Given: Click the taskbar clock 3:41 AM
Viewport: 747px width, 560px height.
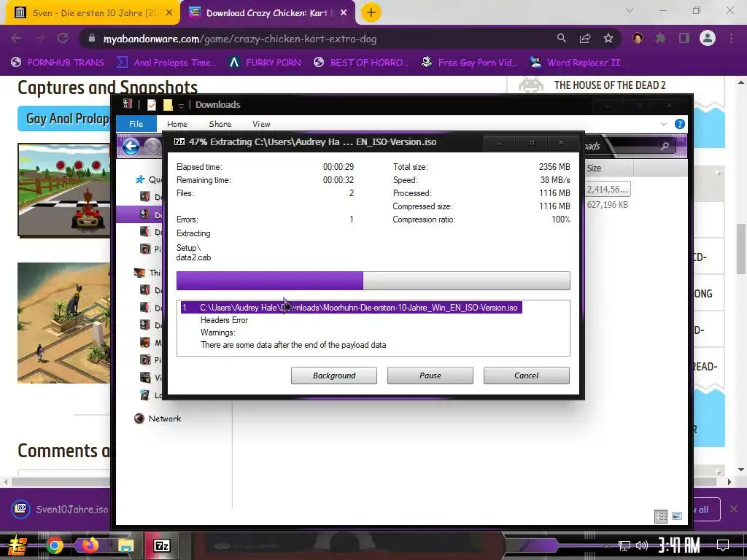Looking at the screenshot, I should 679,545.
